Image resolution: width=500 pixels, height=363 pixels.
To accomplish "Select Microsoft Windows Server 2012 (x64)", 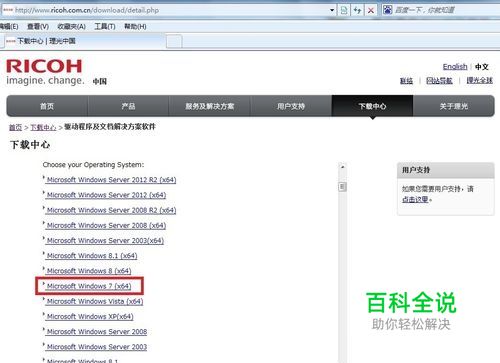I will 106,195.
